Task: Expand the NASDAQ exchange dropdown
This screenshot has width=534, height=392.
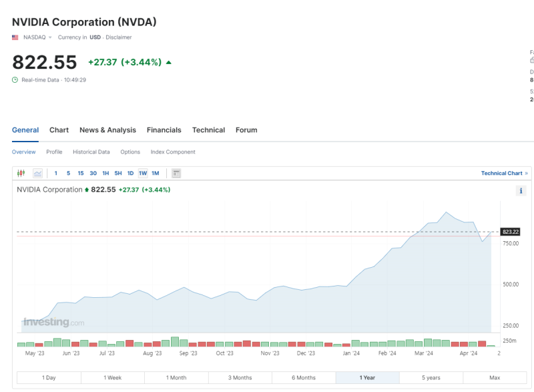Action: pyautogui.click(x=50, y=37)
